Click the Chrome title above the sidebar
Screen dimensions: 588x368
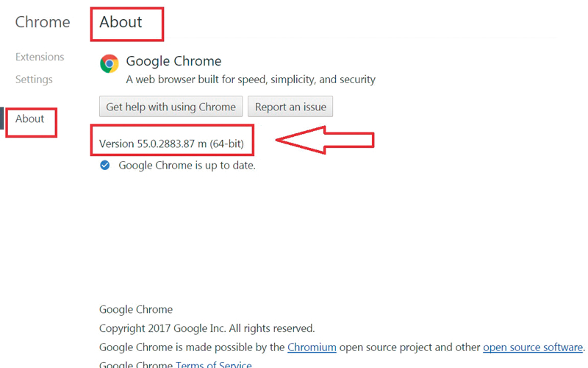coord(43,22)
